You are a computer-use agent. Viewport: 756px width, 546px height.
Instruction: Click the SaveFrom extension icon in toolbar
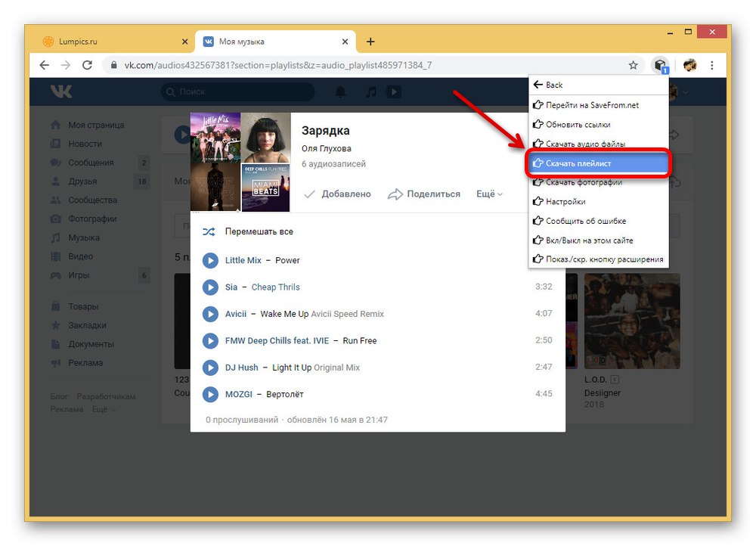(x=659, y=65)
